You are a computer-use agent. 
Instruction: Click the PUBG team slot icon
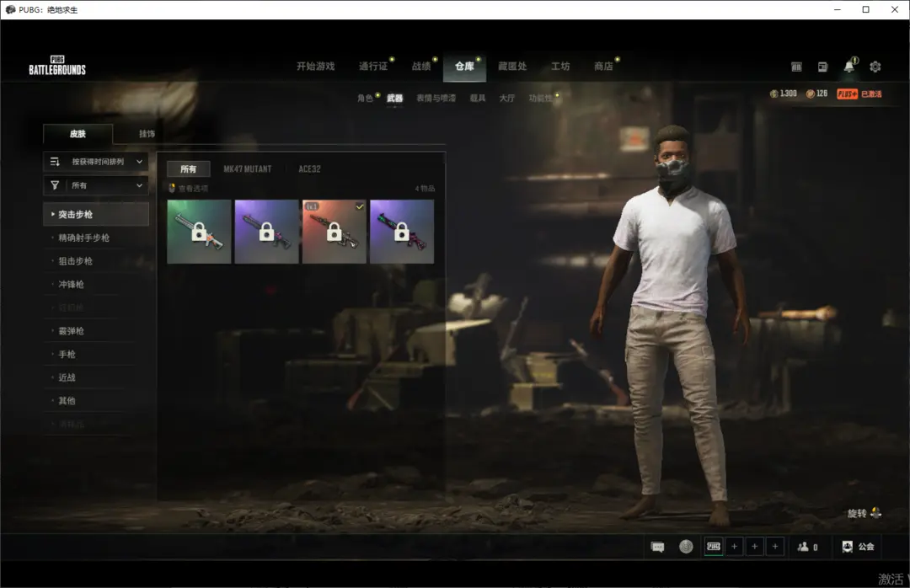(714, 547)
